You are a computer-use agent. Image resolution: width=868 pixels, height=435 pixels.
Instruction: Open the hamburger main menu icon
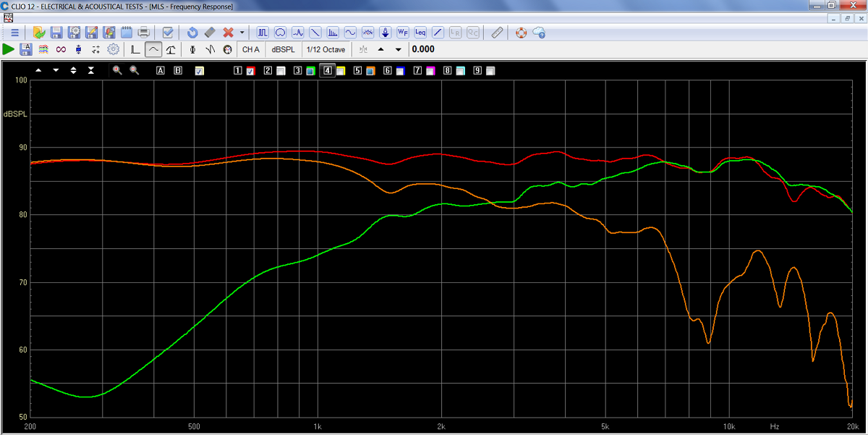pos(14,33)
